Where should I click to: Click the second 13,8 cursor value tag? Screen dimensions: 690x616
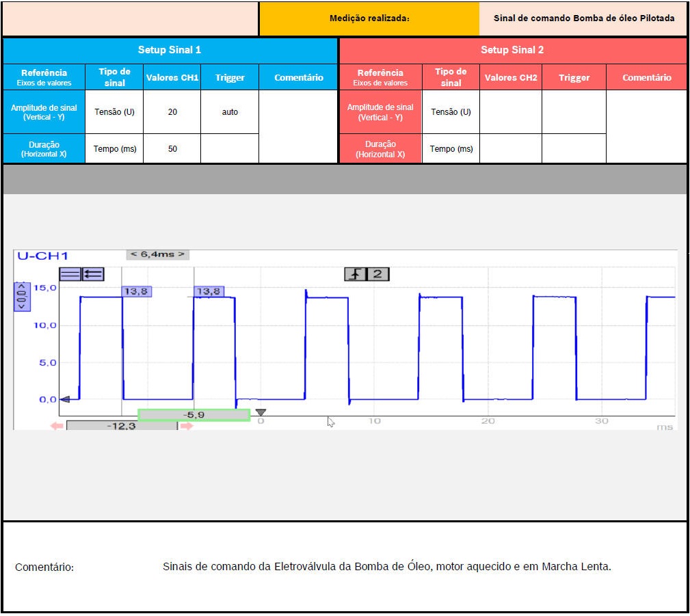pyautogui.click(x=209, y=291)
